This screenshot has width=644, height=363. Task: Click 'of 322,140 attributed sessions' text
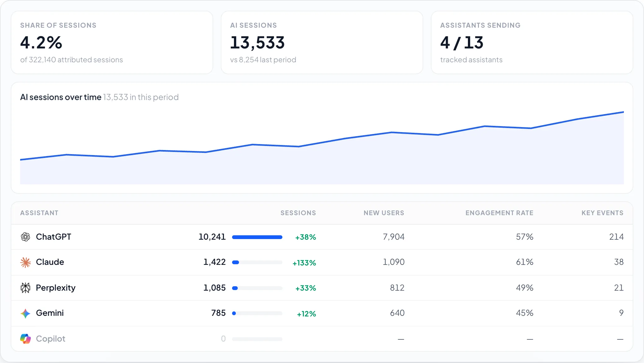click(x=72, y=60)
